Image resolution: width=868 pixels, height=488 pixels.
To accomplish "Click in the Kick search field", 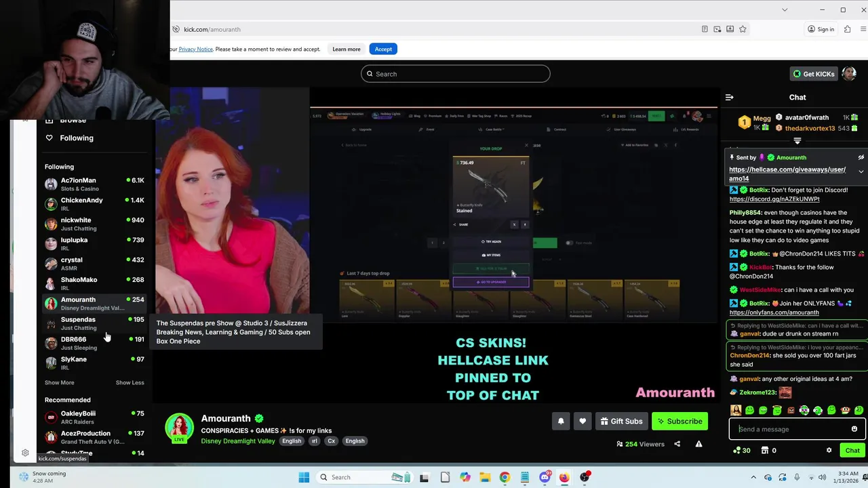I will click(x=455, y=74).
